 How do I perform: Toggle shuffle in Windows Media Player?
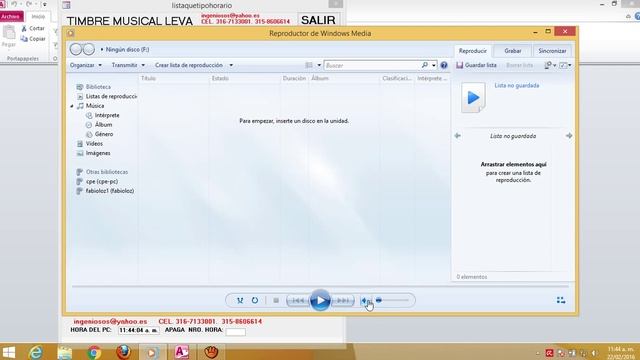(x=240, y=300)
